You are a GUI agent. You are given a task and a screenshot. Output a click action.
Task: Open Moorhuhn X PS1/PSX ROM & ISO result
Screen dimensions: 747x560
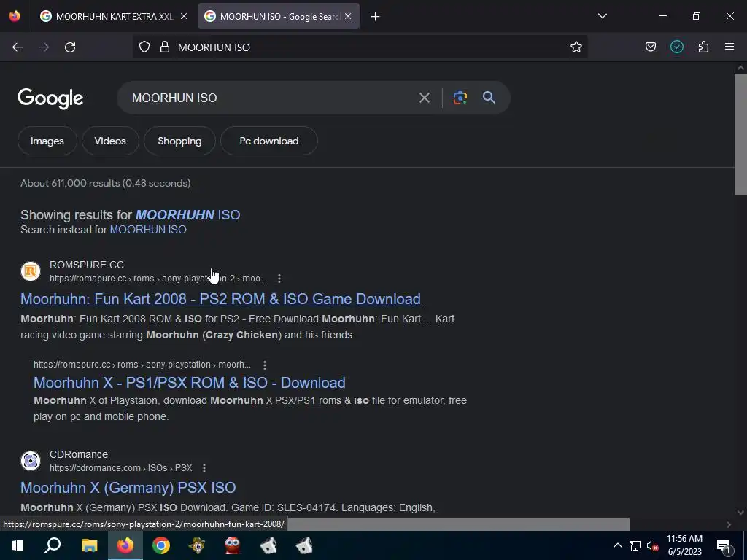pos(190,383)
